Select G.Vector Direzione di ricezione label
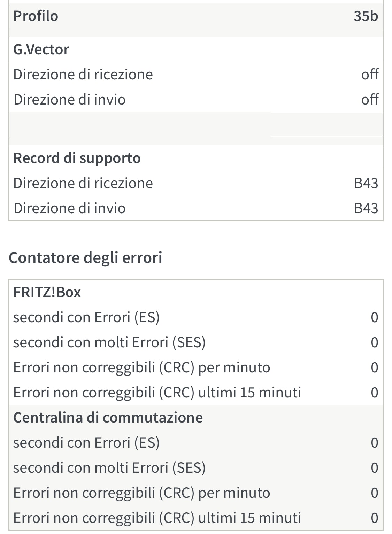The height and width of the screenshot is (534, 392). 83,75
